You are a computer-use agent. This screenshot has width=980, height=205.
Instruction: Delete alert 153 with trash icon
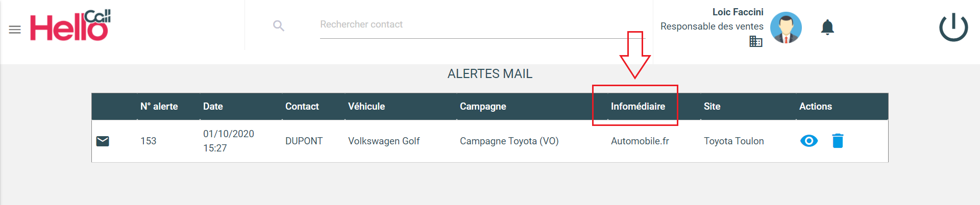(x=838, y=141)
